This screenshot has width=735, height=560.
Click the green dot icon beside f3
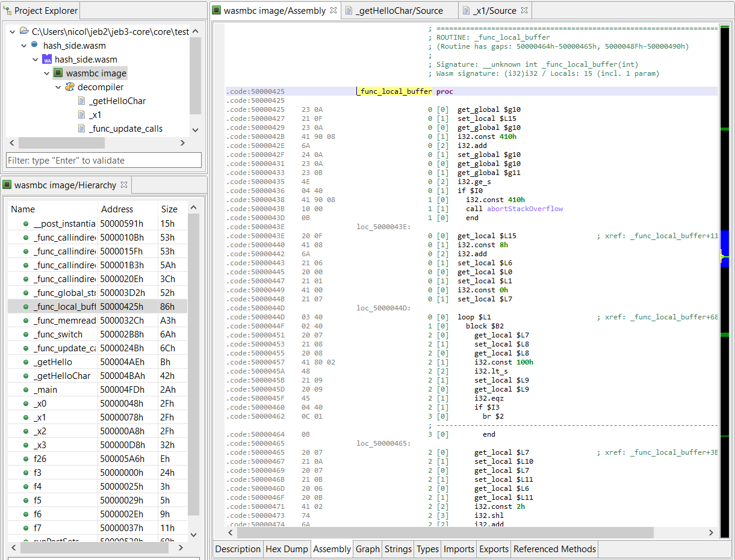26,472
